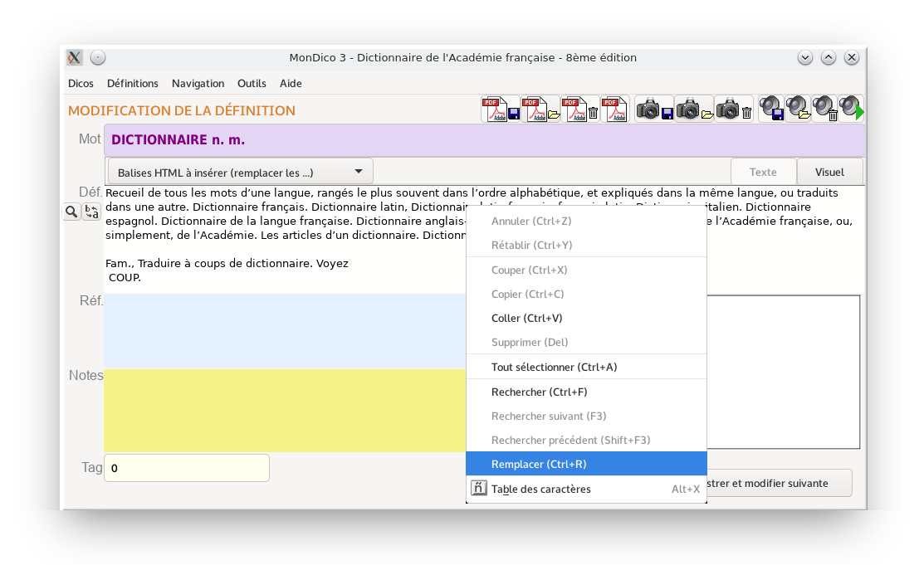924x565 pixels.
Task: Click the Tag field containing 0
Action: (187, 468)
